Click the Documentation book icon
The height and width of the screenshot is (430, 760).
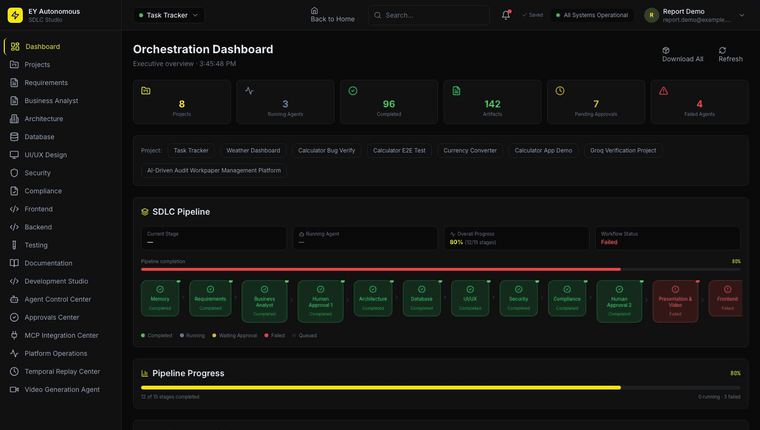pyautogui.click(x=15, y=263)
